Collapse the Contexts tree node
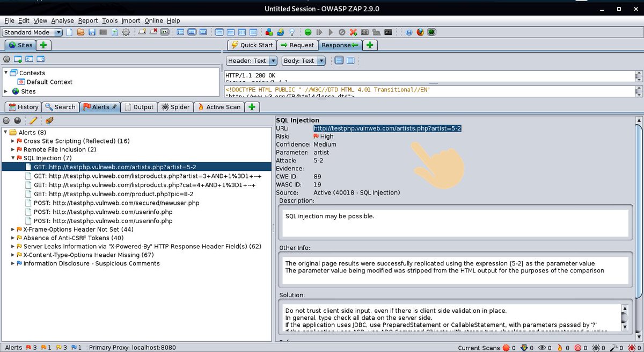The height and width of the screenshot is (352, 644). click(6, 73)
